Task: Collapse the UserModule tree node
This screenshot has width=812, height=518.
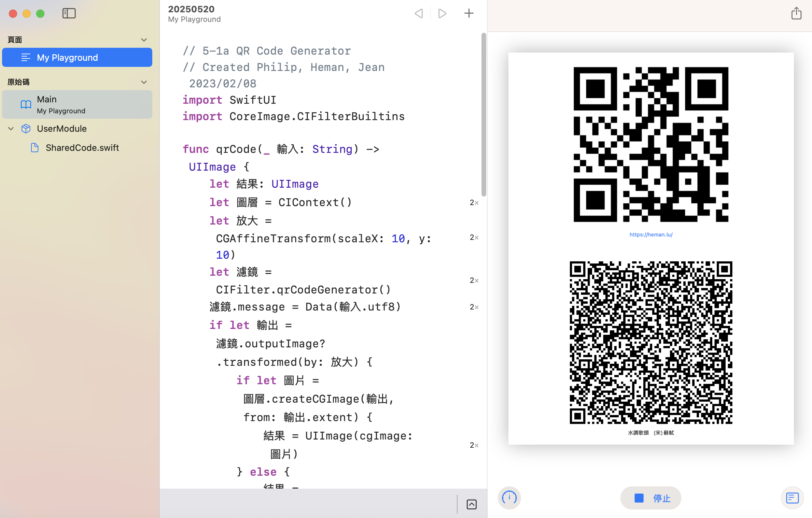Action: (x=11, y=129)
